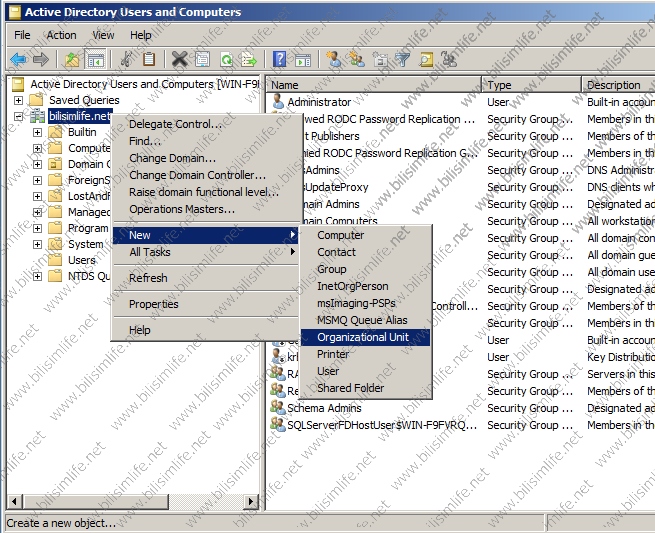Select Change Domain... in context menu
The height and width of the screenshot is (533, 655).
[x=205, y=158]
